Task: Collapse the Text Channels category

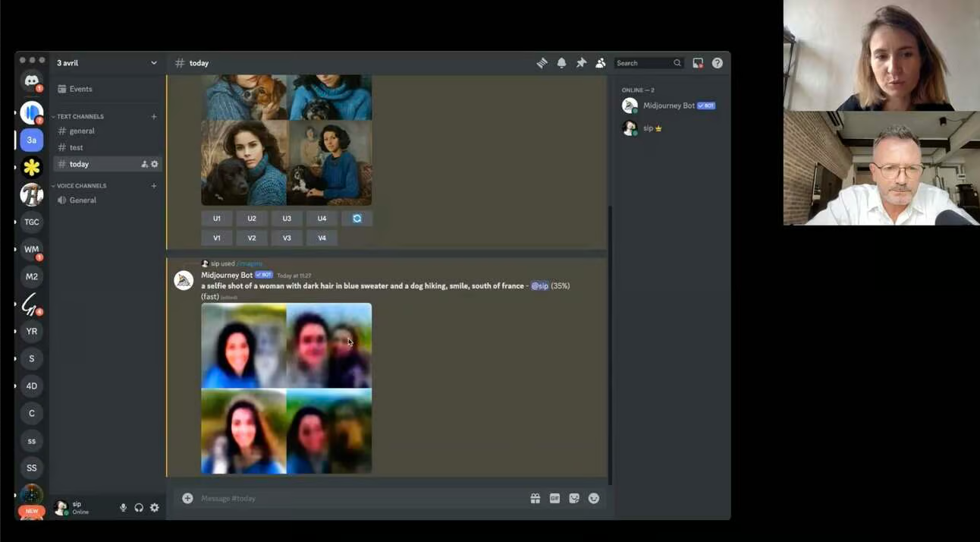Action: (x=80, y=116)
